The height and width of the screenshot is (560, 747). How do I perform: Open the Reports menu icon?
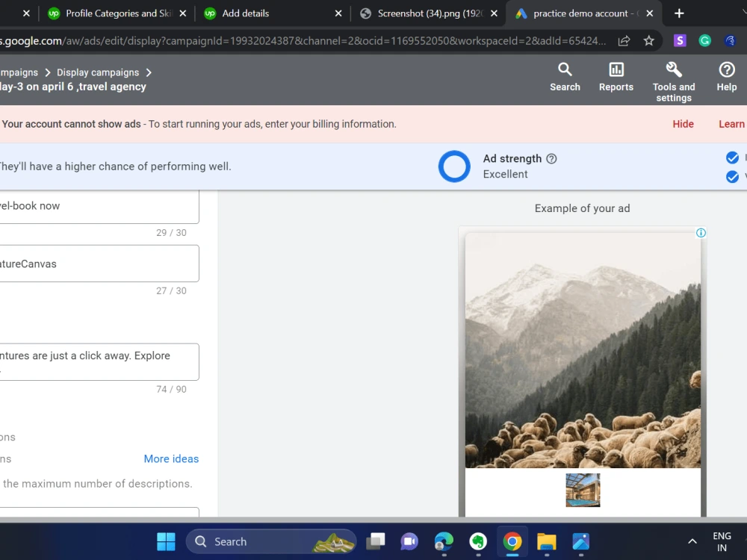[x=616, y=77]
